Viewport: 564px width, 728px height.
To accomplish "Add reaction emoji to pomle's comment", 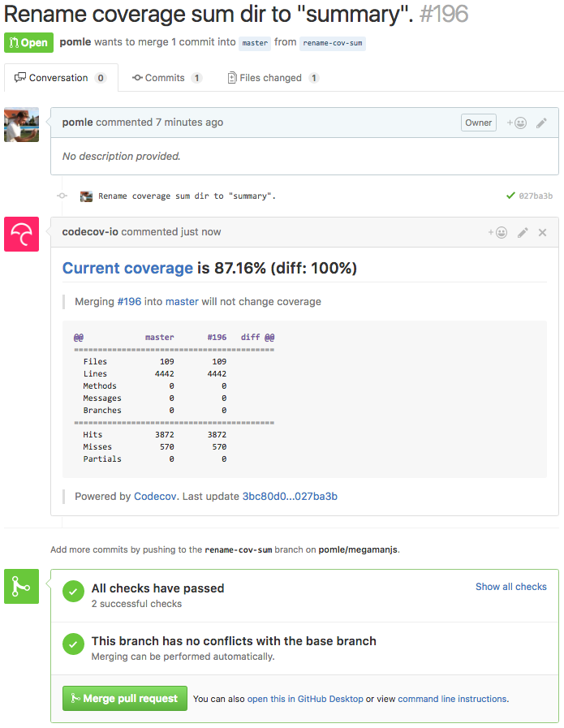I will 516,123.
